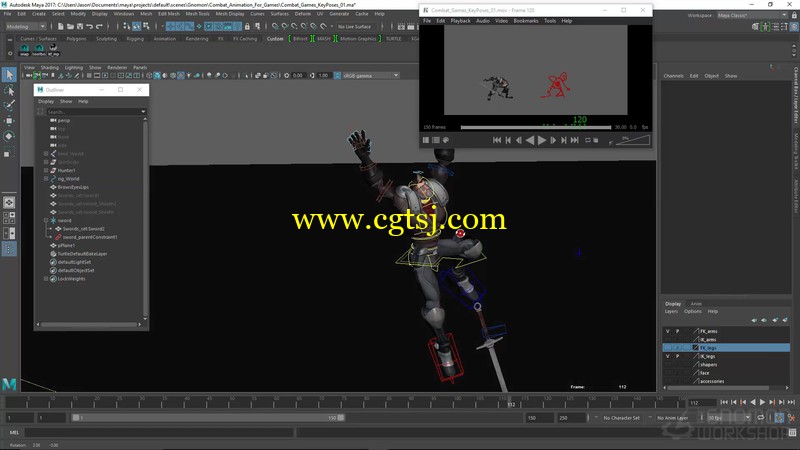The image size is (800, 450).
Task: Open the viewport Shading menu
Action: 49,67
